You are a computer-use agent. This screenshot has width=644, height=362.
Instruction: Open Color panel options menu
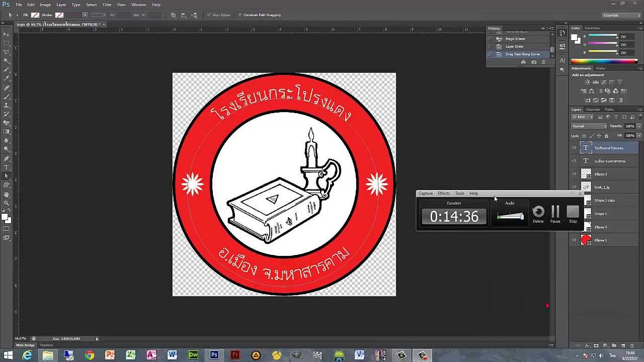(x=639, y=28)
